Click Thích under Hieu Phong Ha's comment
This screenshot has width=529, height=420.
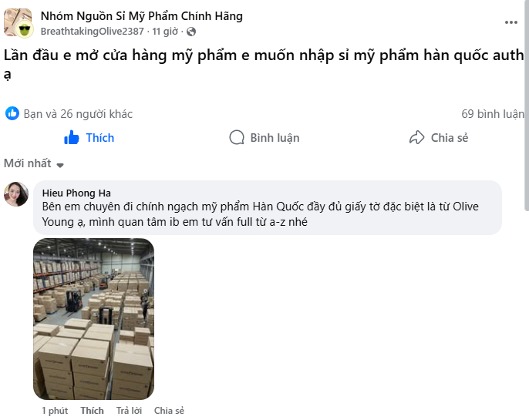click(92, 411)
